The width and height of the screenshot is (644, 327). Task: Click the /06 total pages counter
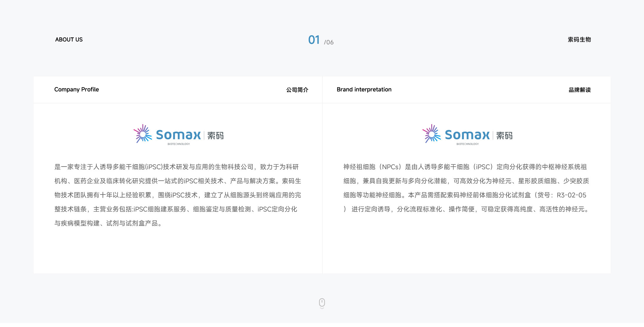(329, 42)
